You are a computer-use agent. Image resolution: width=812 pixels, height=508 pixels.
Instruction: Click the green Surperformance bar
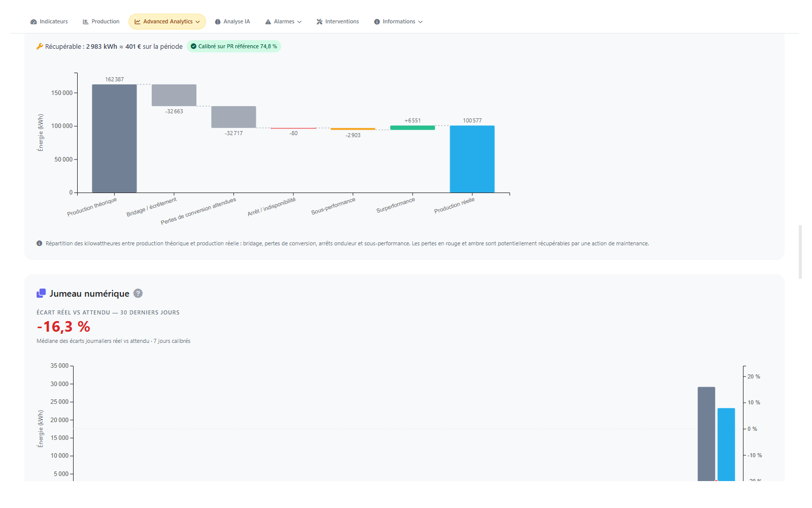pyautogui.click(x=413, y=128)
